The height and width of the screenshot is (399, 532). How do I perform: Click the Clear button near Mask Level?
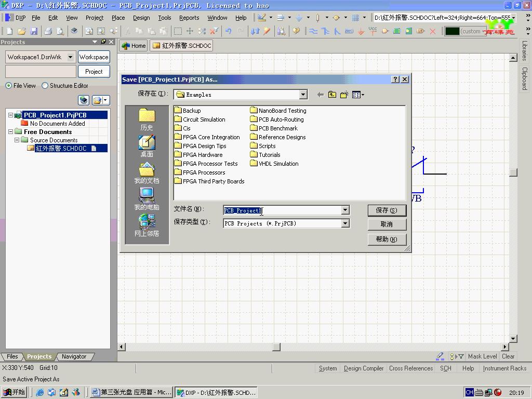tap(508, 356)
